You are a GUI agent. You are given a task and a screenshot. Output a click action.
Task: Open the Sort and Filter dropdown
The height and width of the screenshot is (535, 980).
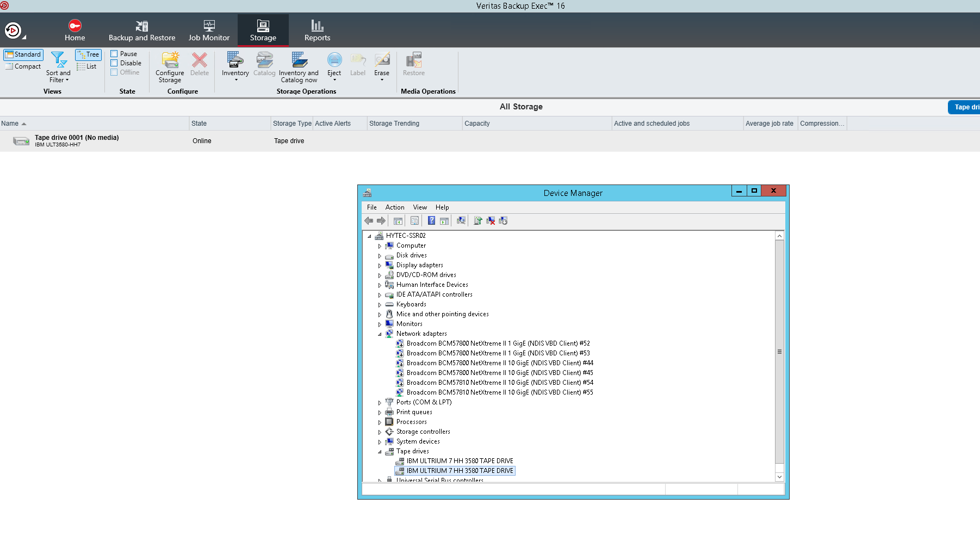click(x=58, y=67)
